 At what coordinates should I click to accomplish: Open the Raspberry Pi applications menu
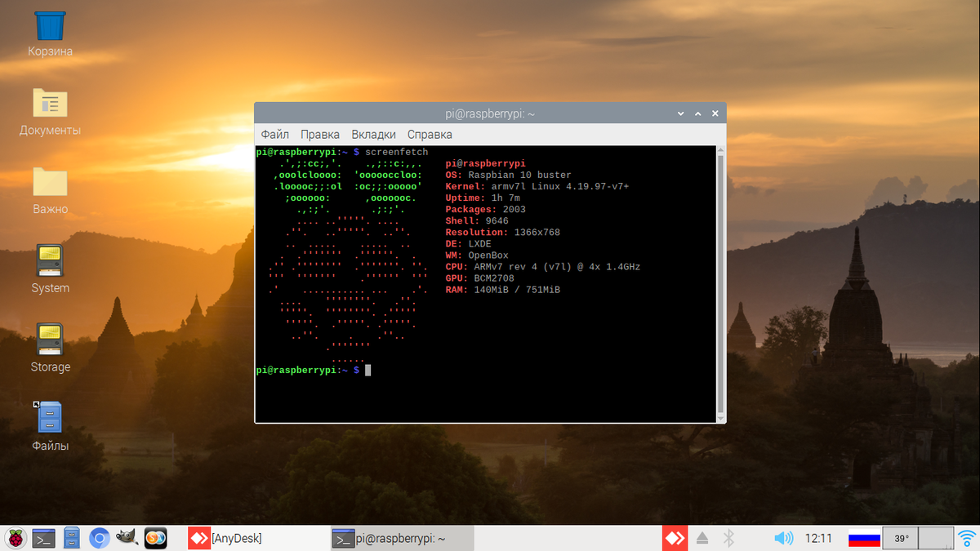[14, 538]
